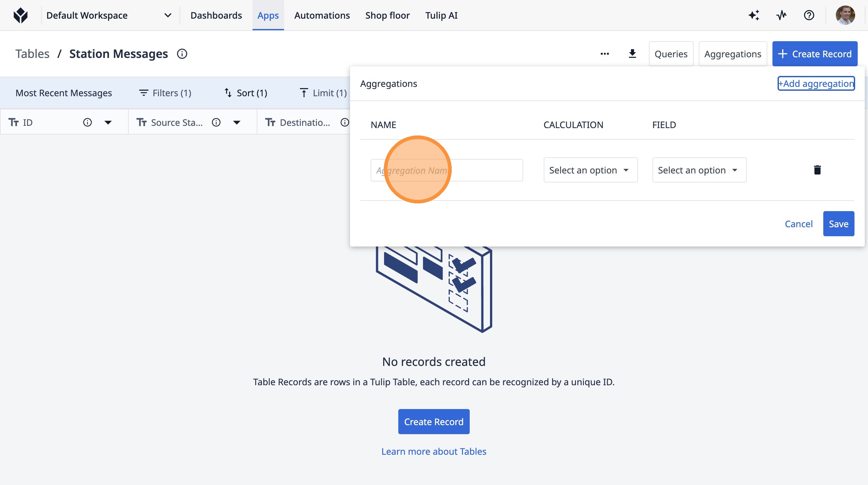Open the Field select dropdown
The image size is (868, 485).
point(699,170)
